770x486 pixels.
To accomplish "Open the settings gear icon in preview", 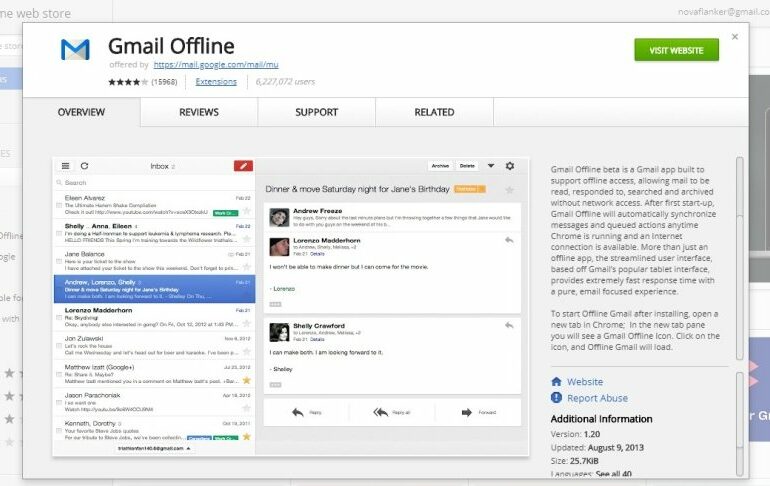I will (510, 166).
